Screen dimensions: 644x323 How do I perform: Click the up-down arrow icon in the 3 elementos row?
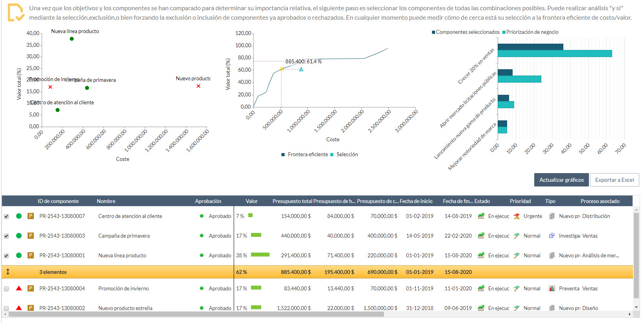[7, 272]
